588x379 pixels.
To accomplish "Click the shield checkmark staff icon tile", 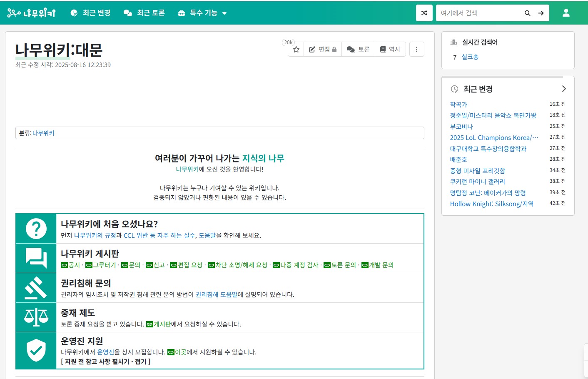I will coord(36,350).
